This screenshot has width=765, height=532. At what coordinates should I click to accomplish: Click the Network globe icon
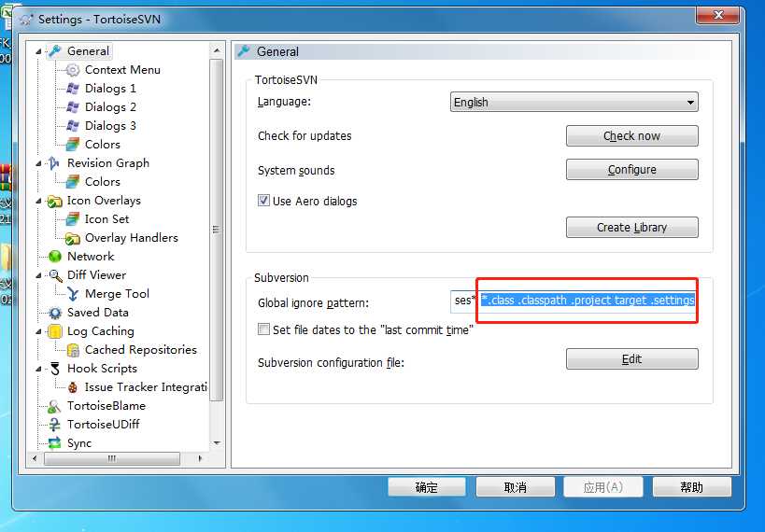coord(54,257)
